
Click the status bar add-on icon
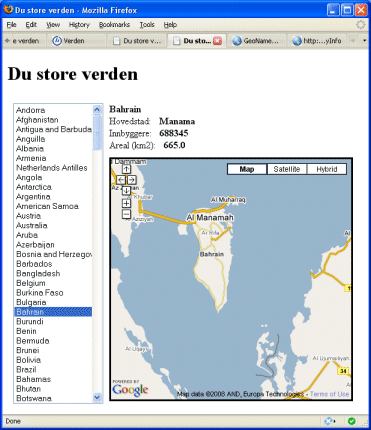(329, 421)
